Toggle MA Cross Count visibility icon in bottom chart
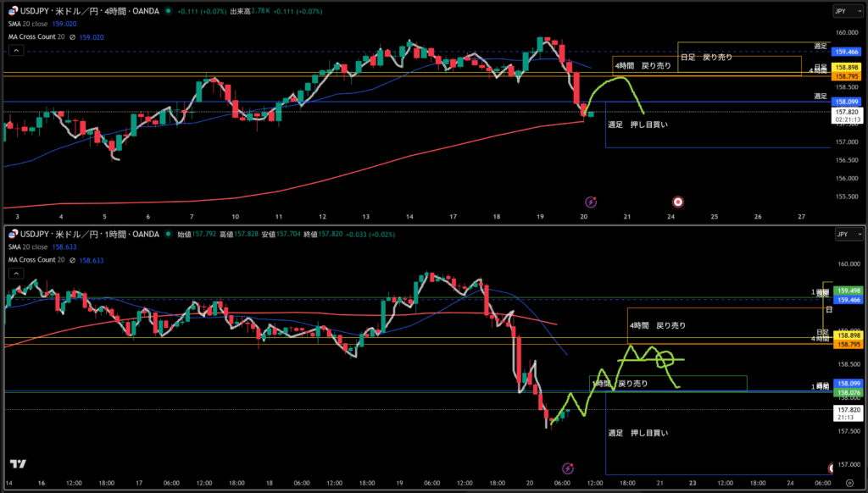Viewport: 868px width, 493px height. pyautogui.click(x=73, y=261)
